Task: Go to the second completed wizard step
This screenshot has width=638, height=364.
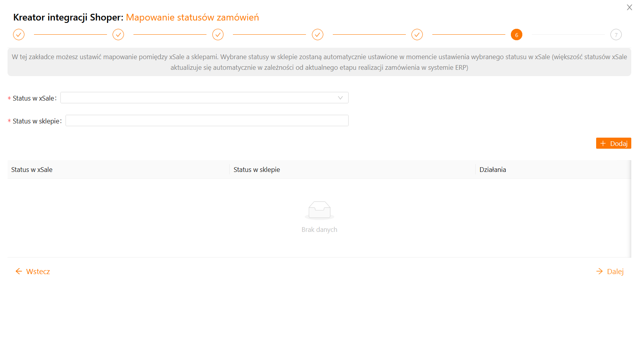Action: [118, 35]
